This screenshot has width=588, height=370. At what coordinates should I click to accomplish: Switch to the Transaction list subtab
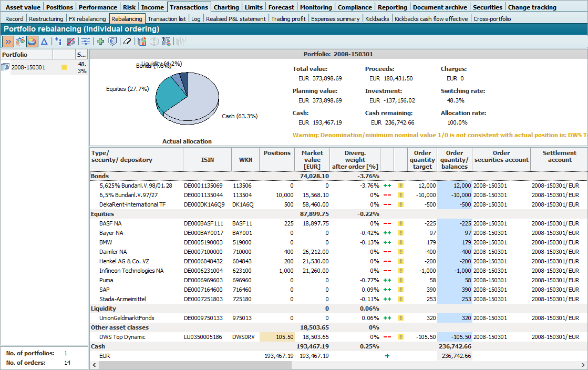point(167,19)
